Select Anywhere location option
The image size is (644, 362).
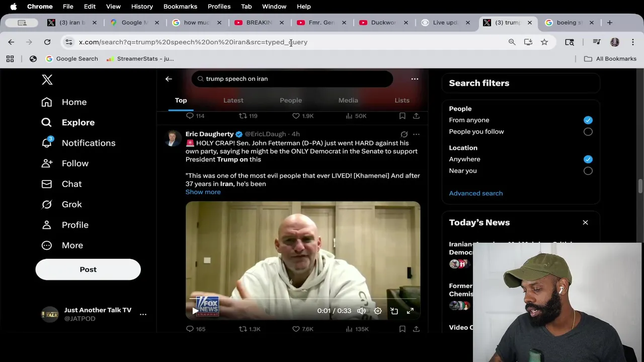click(x=588, y=159)
